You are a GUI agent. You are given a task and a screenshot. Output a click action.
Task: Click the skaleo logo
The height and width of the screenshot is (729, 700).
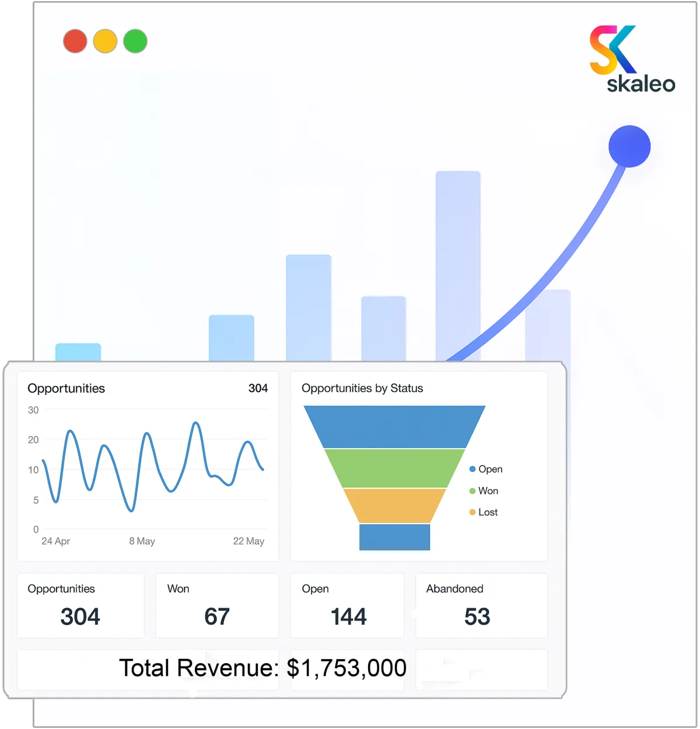[632, 59]
